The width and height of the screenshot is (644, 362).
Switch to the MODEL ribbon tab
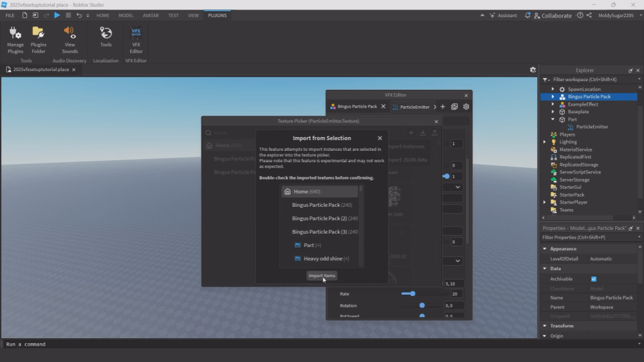coord(126,15)
